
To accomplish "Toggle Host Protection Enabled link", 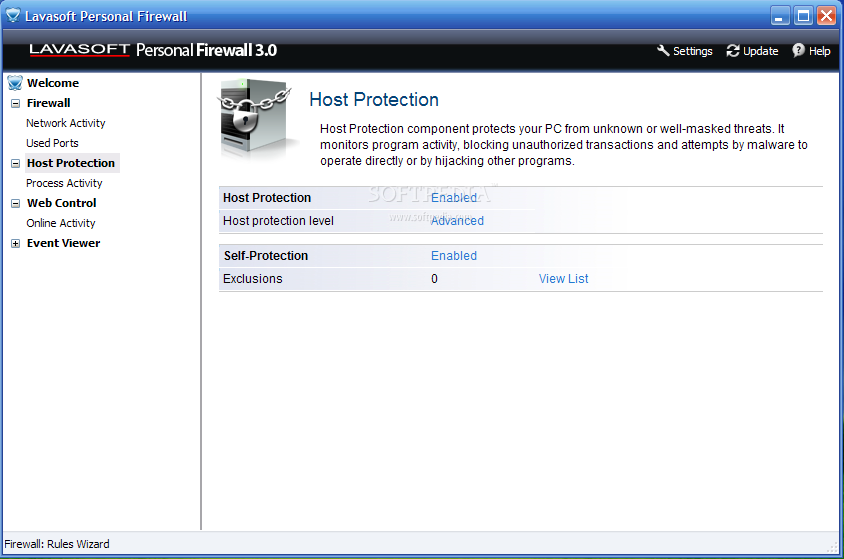I will tap(454, 197).
